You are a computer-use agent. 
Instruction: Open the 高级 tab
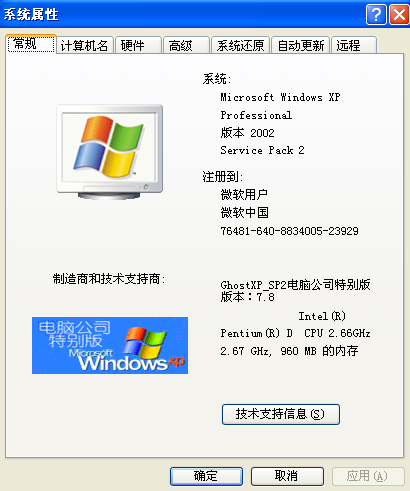point(186,45)
